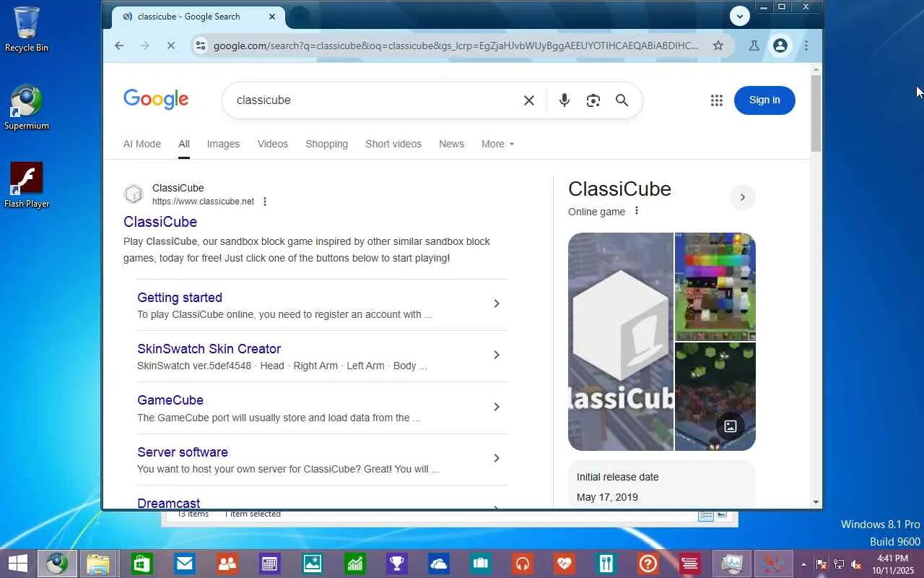Open the browser profile menu
Image resolution: width=924 pixels, height=578 pixels.
coord(780,46)
